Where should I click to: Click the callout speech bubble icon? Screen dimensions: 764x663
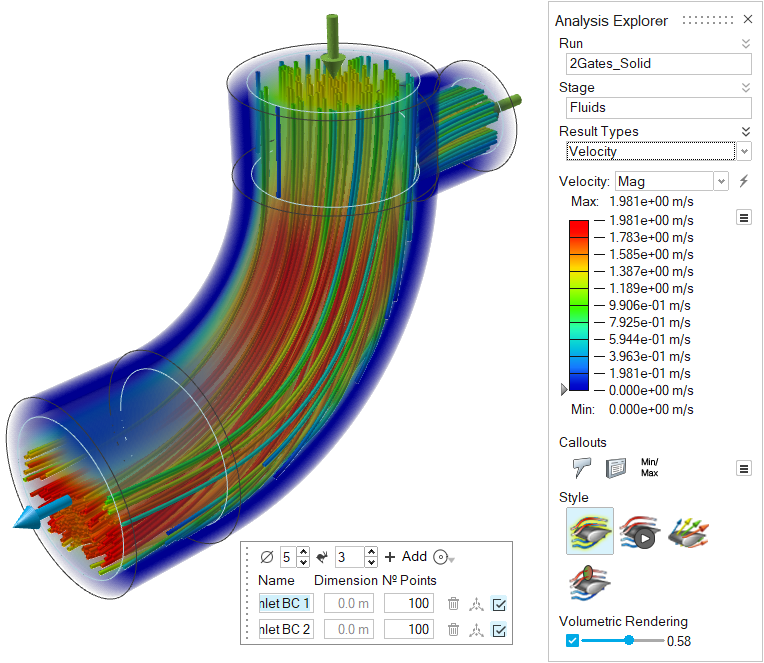(x=582, y=467)
